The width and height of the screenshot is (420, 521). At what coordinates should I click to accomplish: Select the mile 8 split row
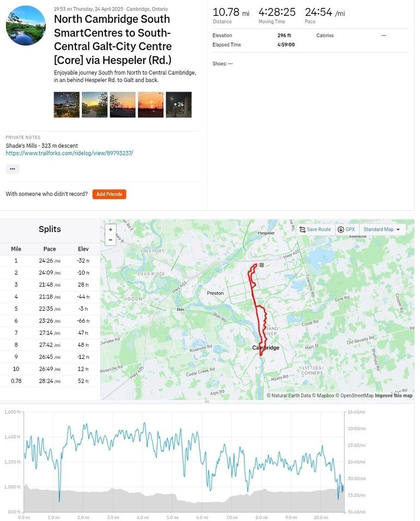coord(50,345)
